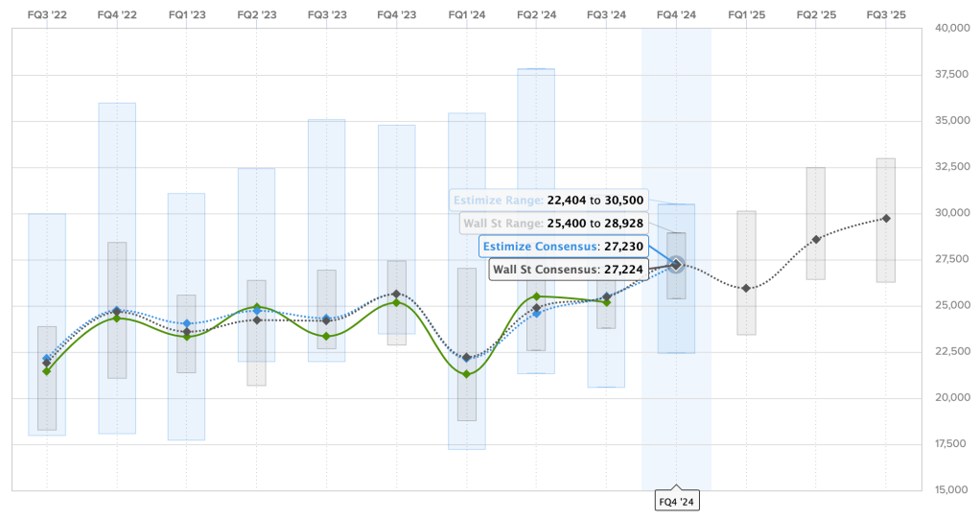Click the Wall St Consensus 27,224 tooltip

point(570,269)
